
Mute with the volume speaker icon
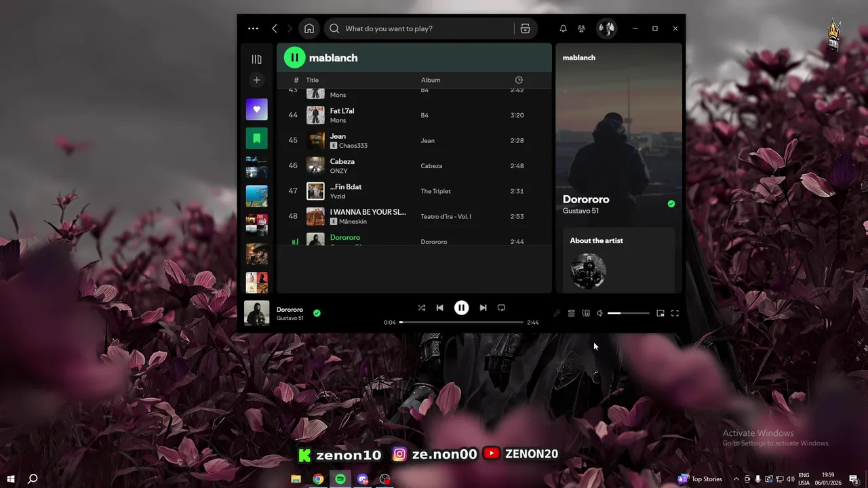click(x=599, y=313)
